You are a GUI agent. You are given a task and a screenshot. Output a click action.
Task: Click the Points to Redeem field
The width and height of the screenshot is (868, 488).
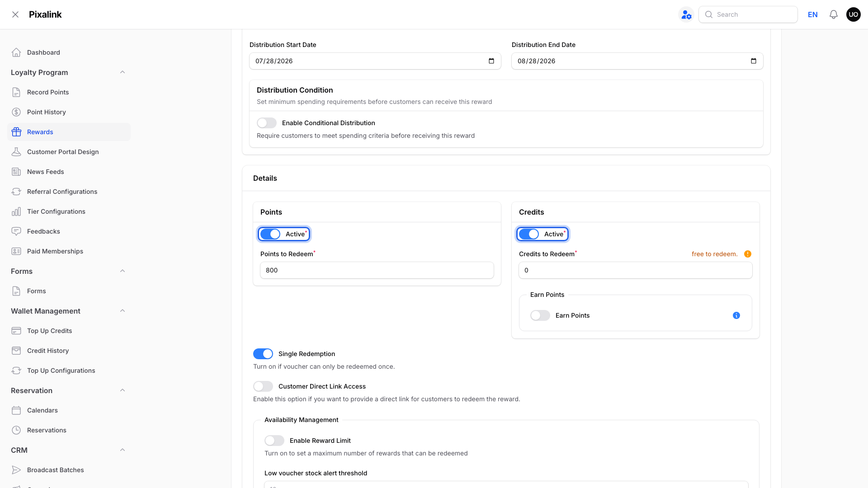tap(377, 270)
